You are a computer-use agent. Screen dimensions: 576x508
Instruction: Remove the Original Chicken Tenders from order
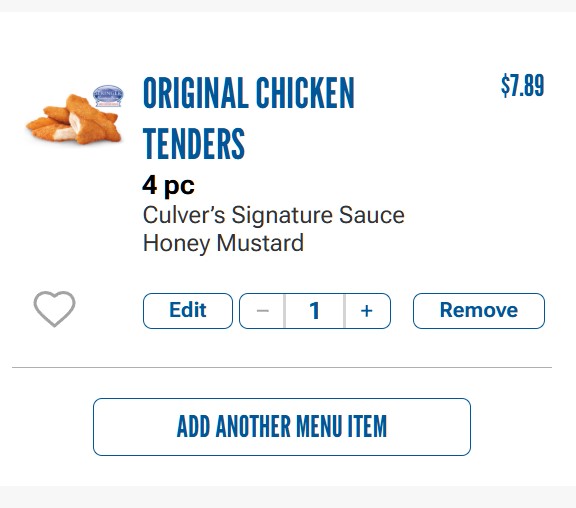tap(479, 311)
